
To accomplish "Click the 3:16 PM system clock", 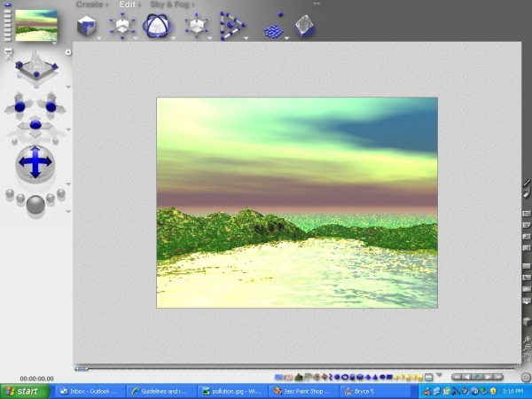I will click(512, 392).
